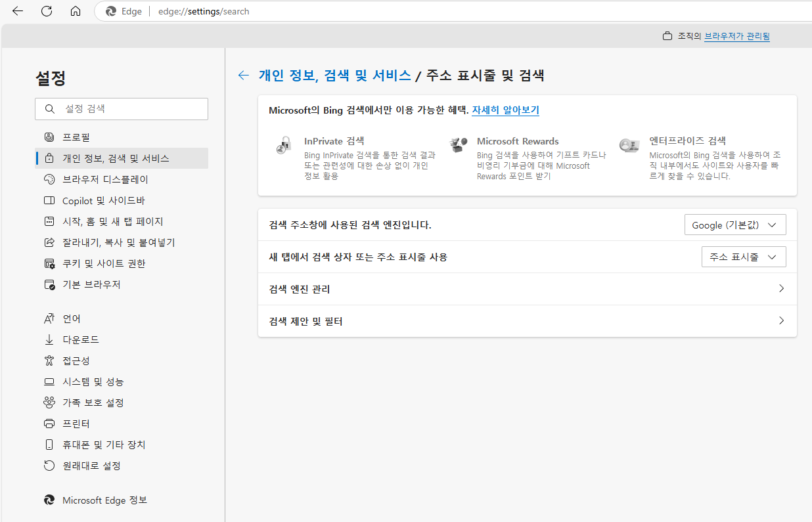Open the 시스템 및 성능 settings section

(x=122, y=381)
